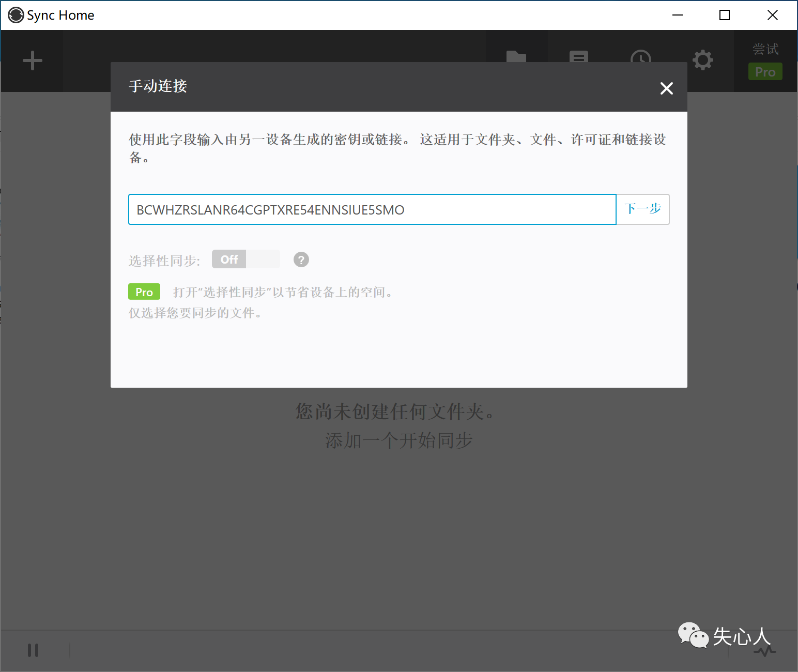Open the selective sync help question icon

301,259
